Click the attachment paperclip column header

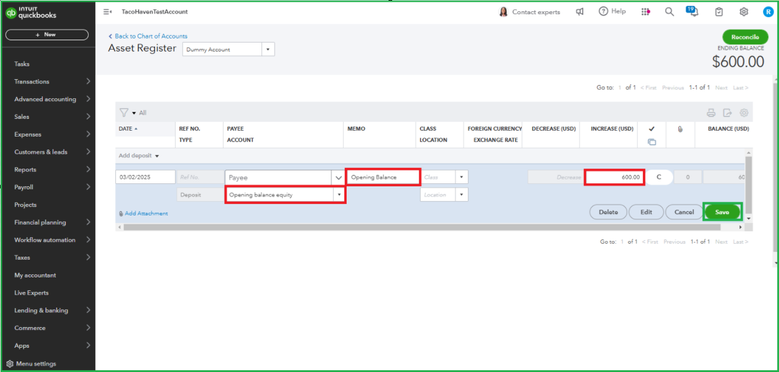click(x=680, y=129)
